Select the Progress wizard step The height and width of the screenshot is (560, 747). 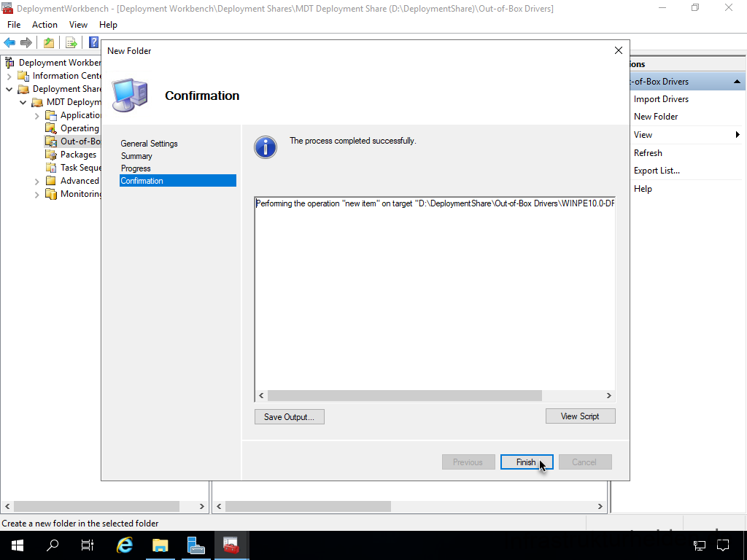click(x=136, y=168)
